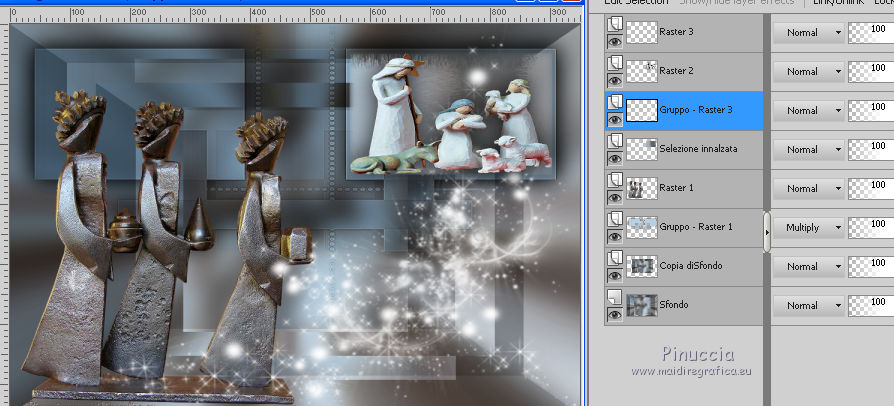
Task: Click layer type icon of Copia diSfondo
Action: (x=615, y=258)
